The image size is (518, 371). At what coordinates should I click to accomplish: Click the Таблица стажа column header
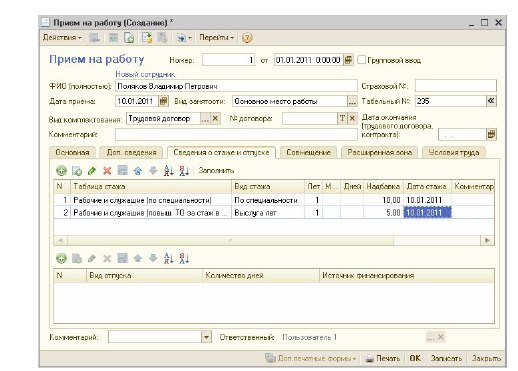[151, 186]
